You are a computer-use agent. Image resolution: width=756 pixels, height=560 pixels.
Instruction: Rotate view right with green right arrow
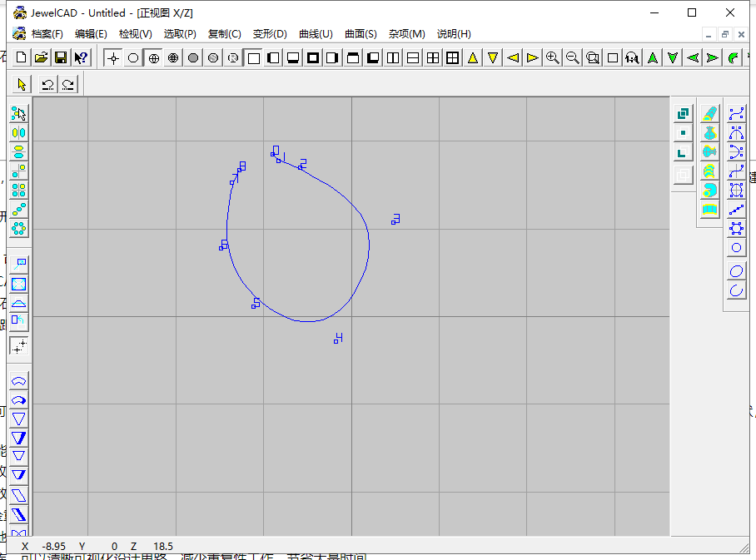(x=713, y=58)
